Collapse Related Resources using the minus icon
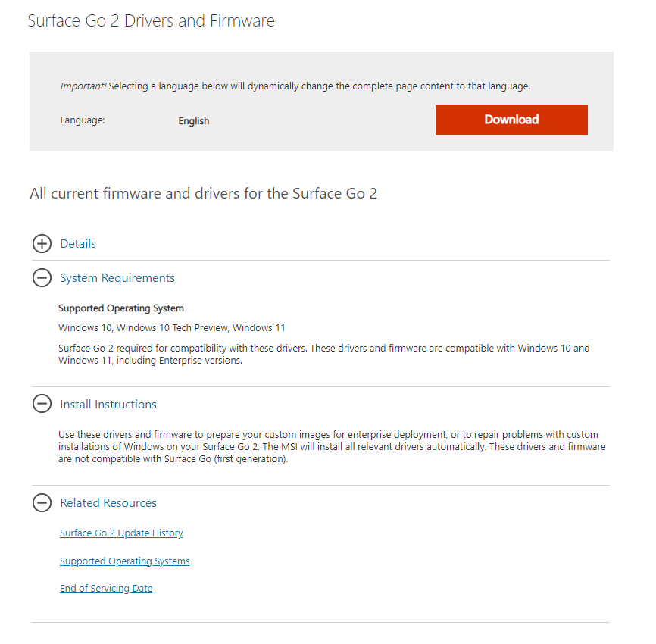This screenshot has height=644, width=656. pos(42,502)
